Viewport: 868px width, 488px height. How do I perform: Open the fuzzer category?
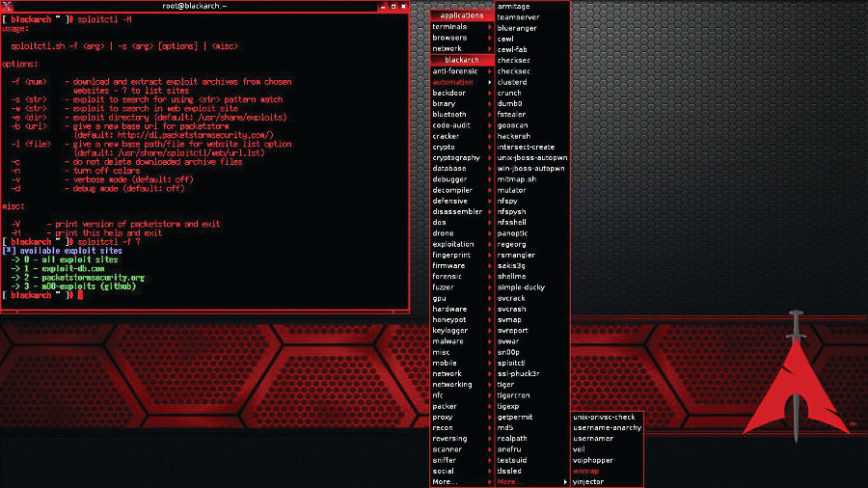[x=462, y=287]
